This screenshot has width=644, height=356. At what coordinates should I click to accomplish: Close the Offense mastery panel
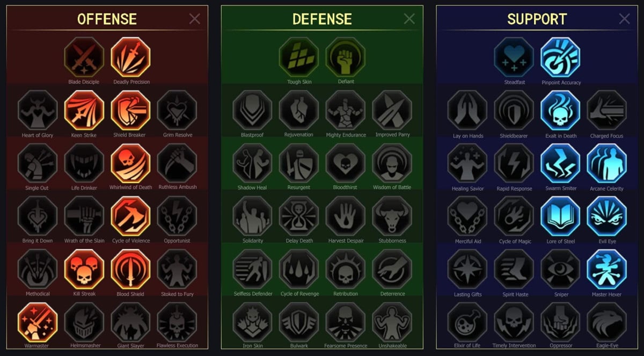click(x=195, y=19)
